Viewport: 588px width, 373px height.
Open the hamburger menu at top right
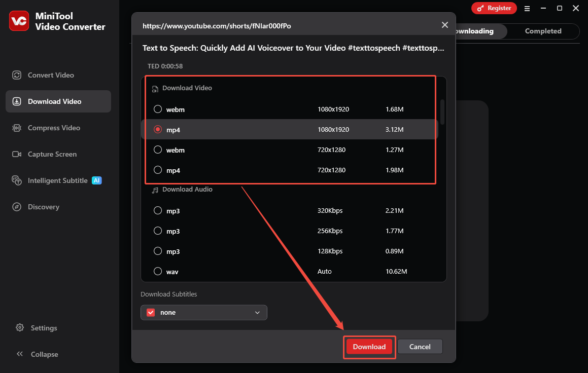[x=527, y=8]
